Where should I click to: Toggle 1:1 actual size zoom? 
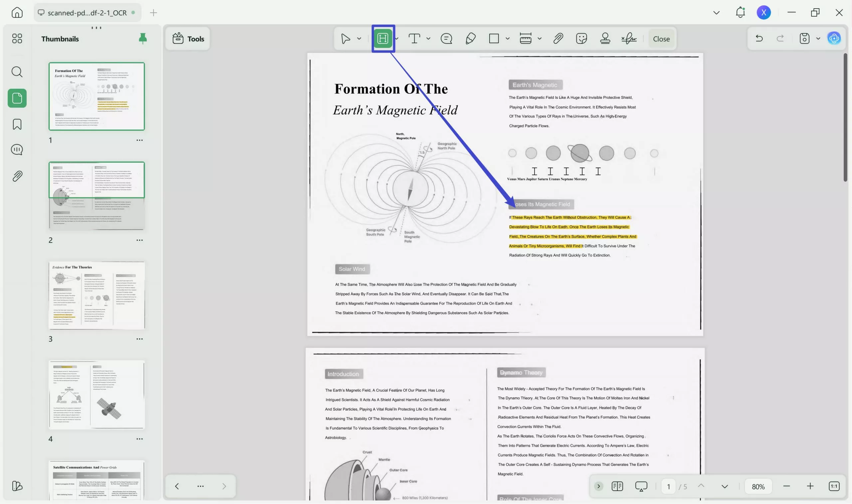834,486
